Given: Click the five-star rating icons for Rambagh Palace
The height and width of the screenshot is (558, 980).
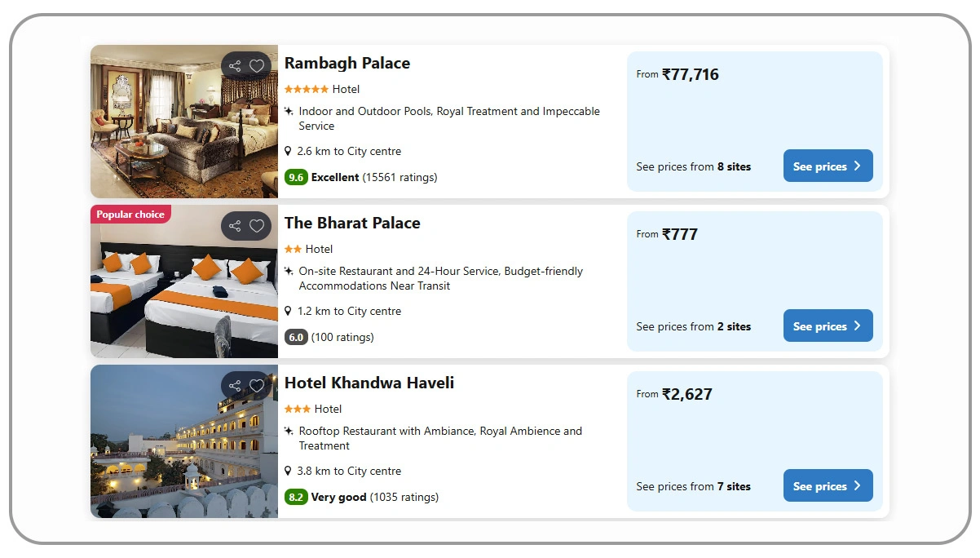Looking at the screenshot, I should click(x=306, y=88).
